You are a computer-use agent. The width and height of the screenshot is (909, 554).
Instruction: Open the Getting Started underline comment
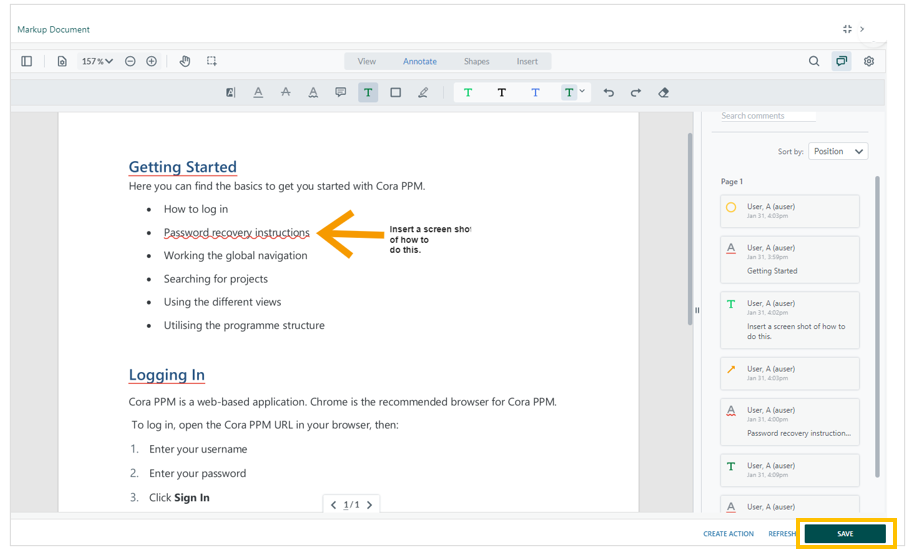(790, 260)
